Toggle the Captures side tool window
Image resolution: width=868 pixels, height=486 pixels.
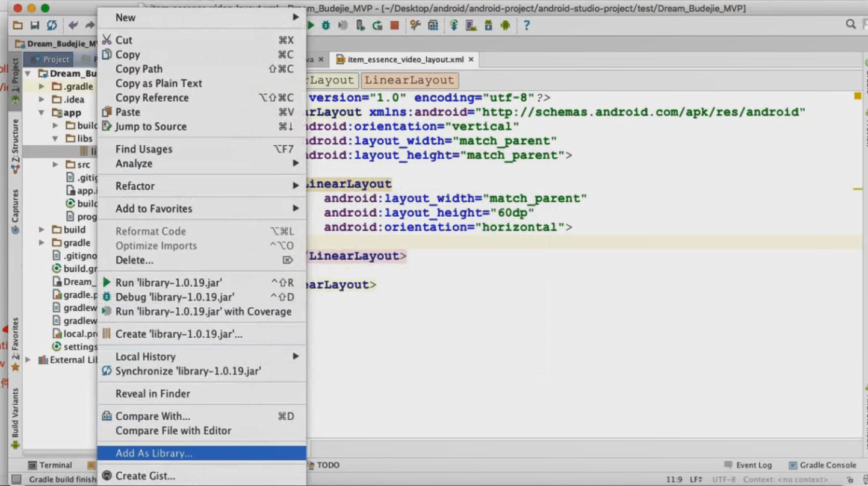click(x=15, y=211)
